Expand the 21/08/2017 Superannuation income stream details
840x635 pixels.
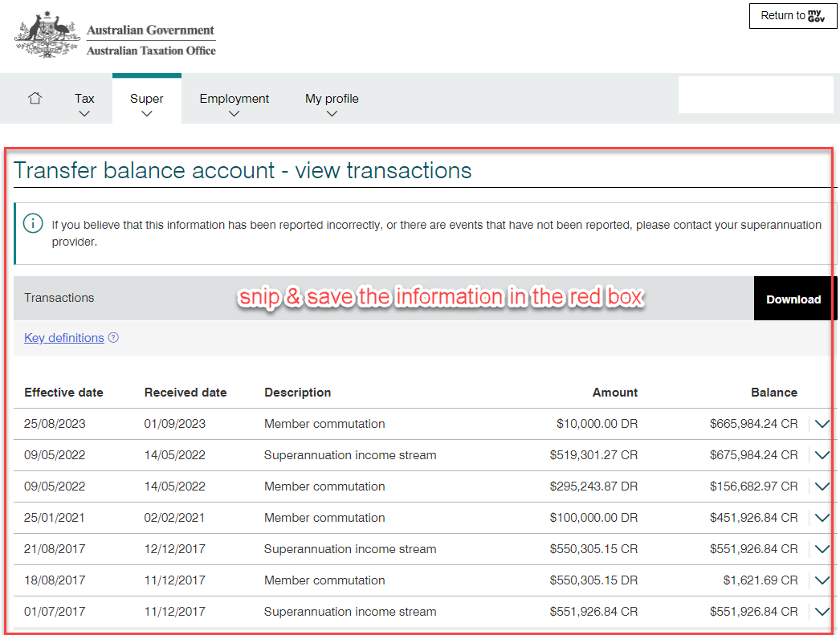pos(822,549)
